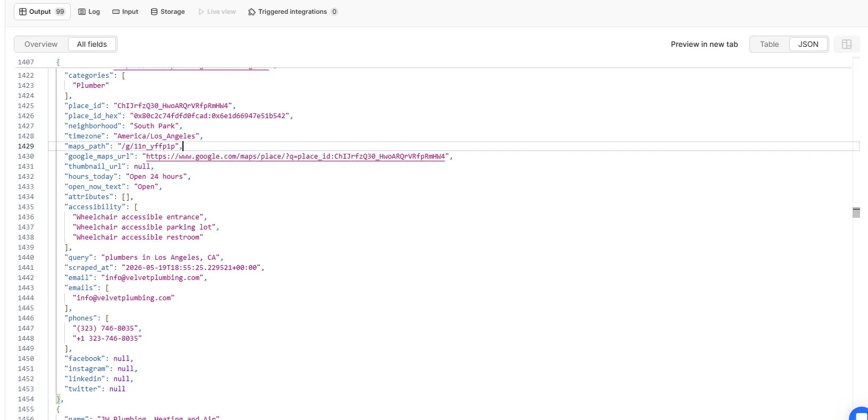
Task: Click the "facebook" null entry
Action: click(x=99, y=359)
